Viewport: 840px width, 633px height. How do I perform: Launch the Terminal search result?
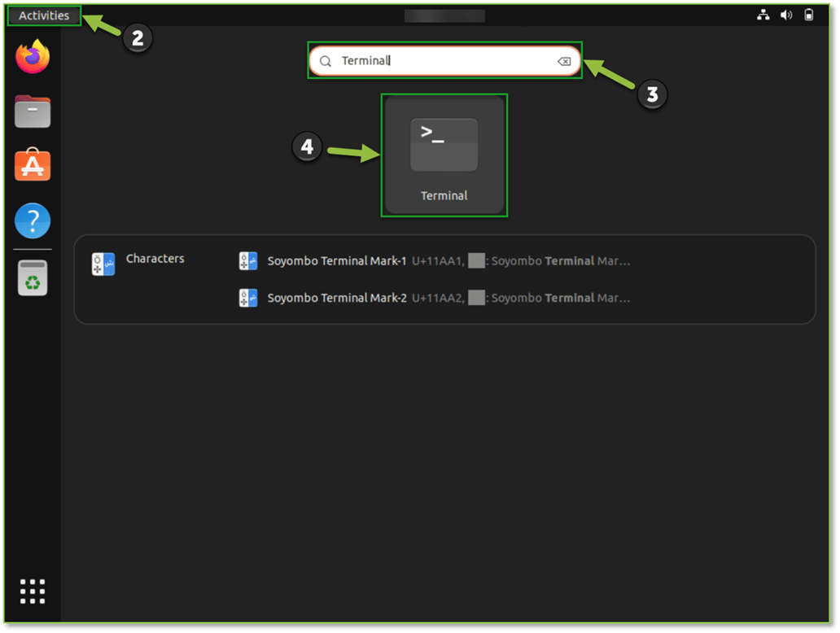444,145
